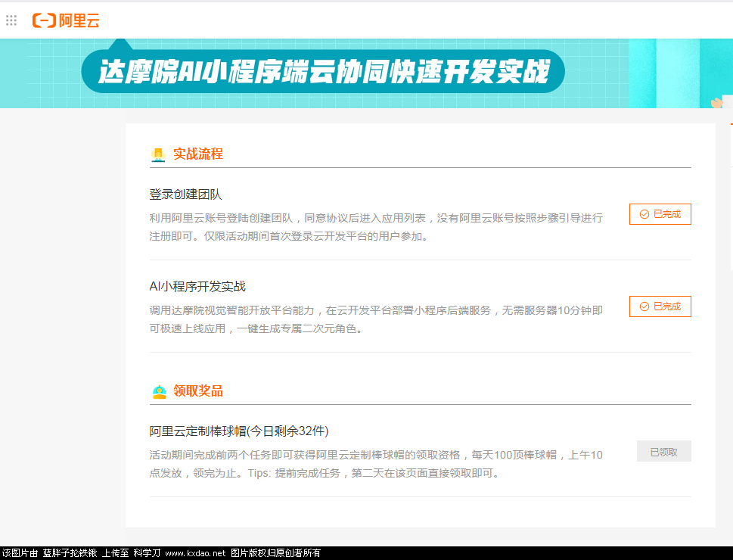733x560 pixels.
Task: Select the 领取奖品 section heading
Action: tap(198, 390)
